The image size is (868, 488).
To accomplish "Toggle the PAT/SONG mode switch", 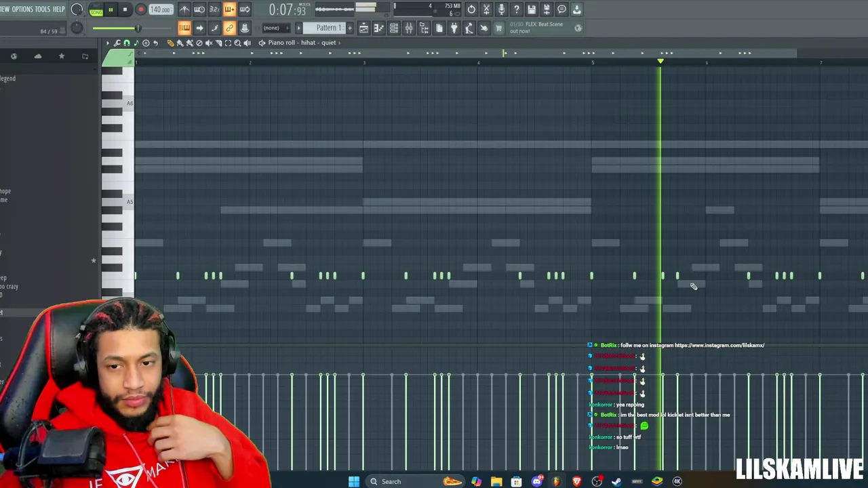I will pyautogui.click(x=96, y=9).
